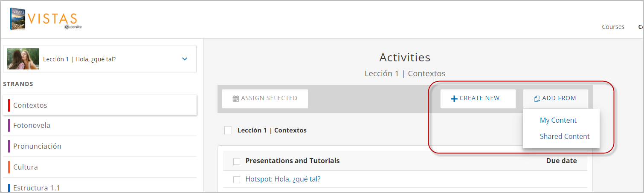Expand the lesson selector chevron
Viewport: 644px width, 193px height.
[x=185, y=59]
